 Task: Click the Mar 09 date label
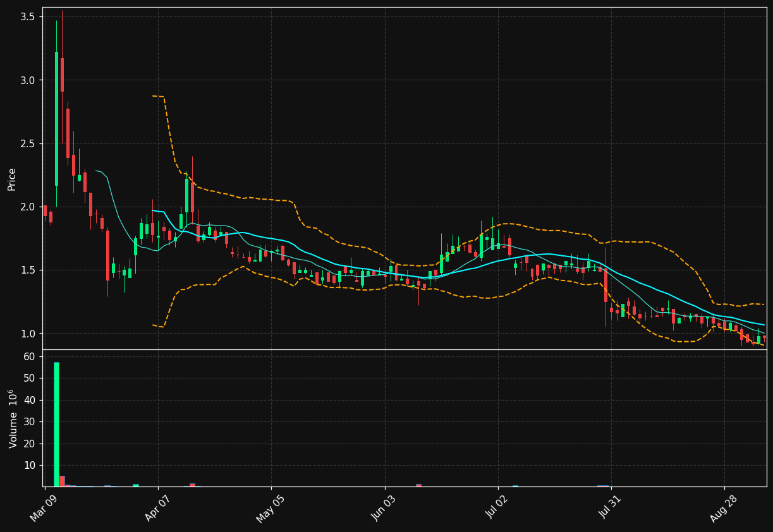coord(42,509)
